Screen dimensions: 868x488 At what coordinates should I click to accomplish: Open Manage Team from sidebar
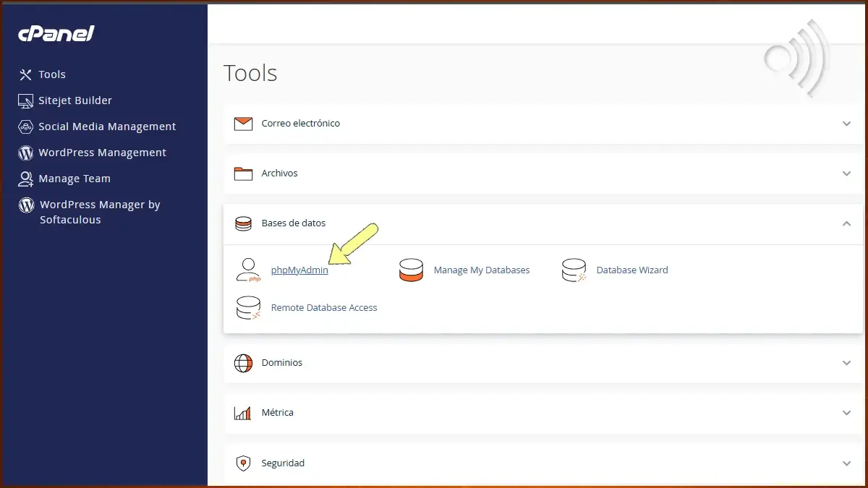[75, 179]
